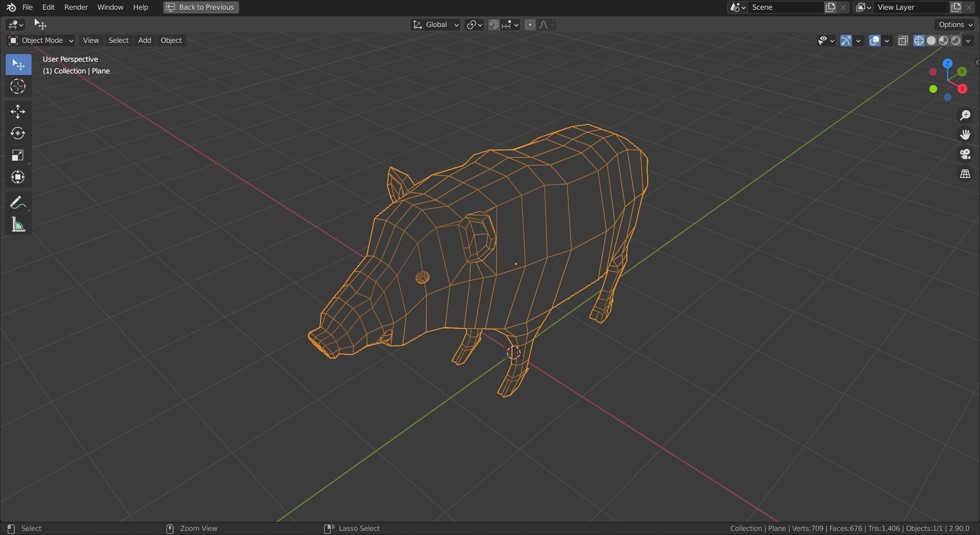980x535 pixels.
Task: Activate the Transform tool
Action: click(x=18, y=177)
